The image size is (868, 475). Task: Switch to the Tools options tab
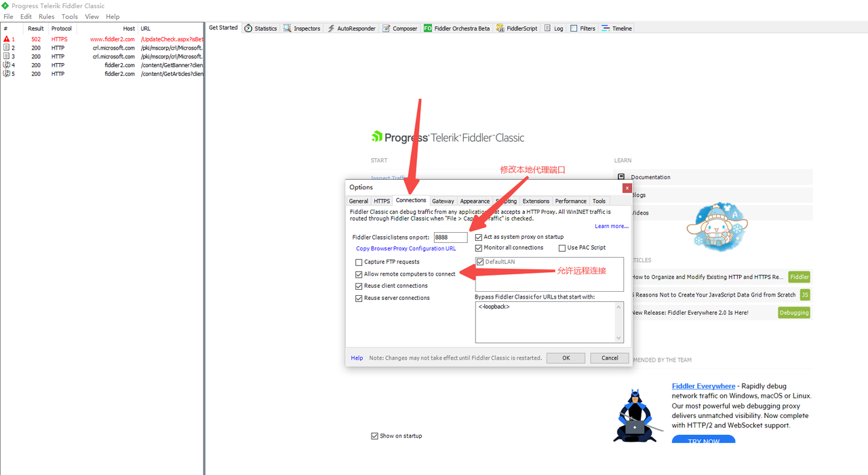click(599, 201)
